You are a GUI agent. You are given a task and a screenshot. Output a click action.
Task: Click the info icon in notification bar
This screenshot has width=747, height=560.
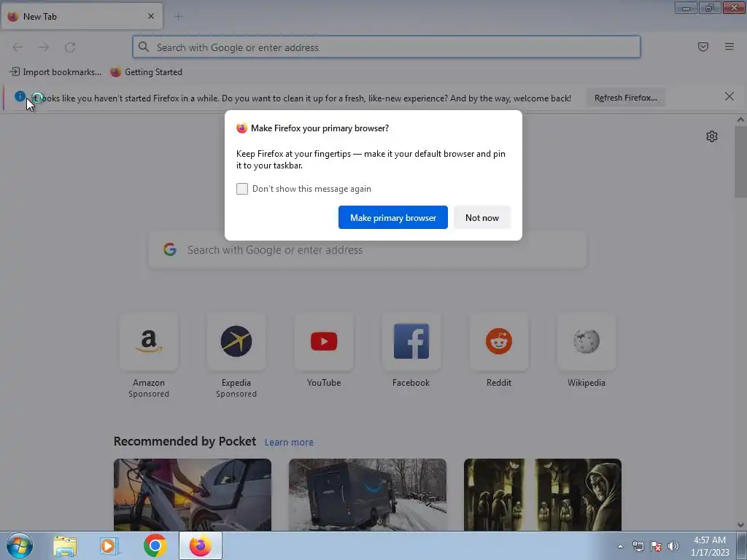20,97
